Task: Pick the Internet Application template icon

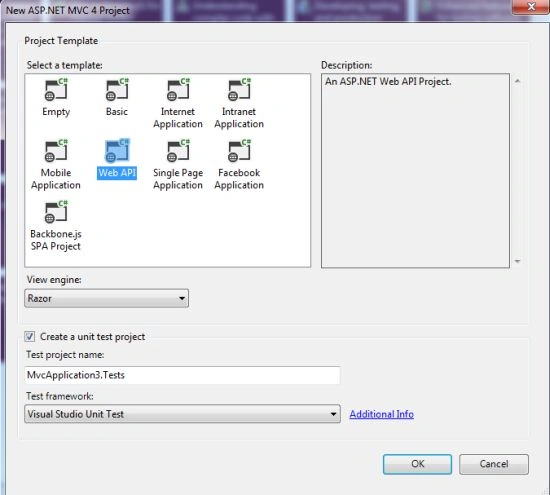Action: [x=178, y=89]
